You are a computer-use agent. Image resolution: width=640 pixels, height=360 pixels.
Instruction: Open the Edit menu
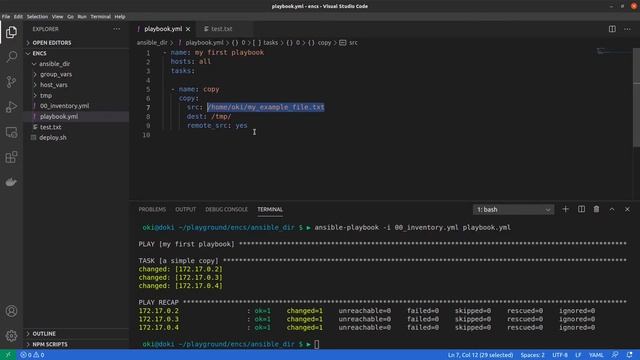pos(18,17)
